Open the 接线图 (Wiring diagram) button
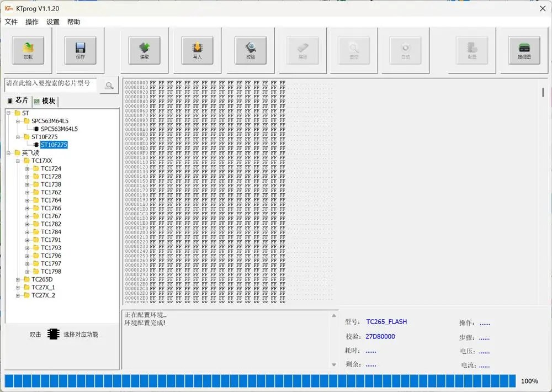552x392 pixels. click(524, 50)
